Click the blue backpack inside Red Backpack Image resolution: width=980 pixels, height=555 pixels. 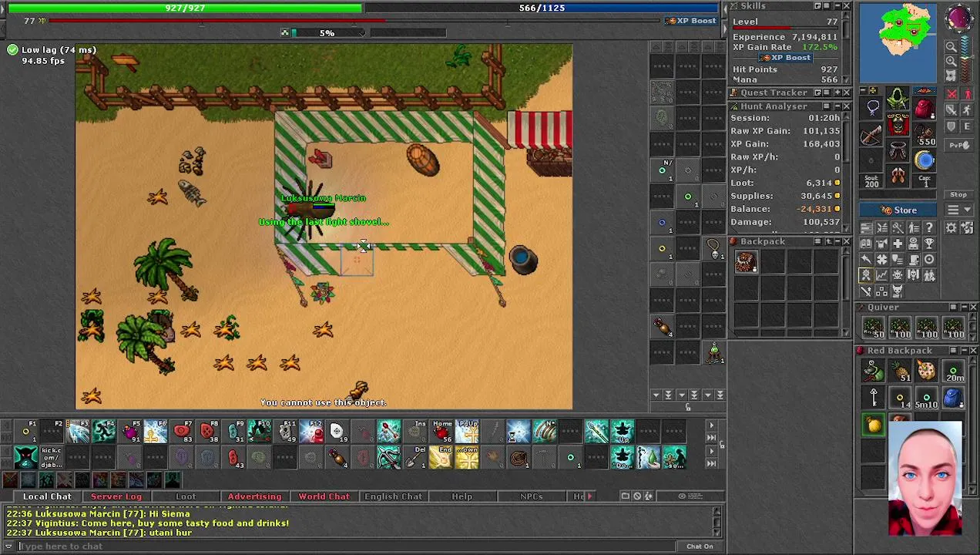[953, 397]
